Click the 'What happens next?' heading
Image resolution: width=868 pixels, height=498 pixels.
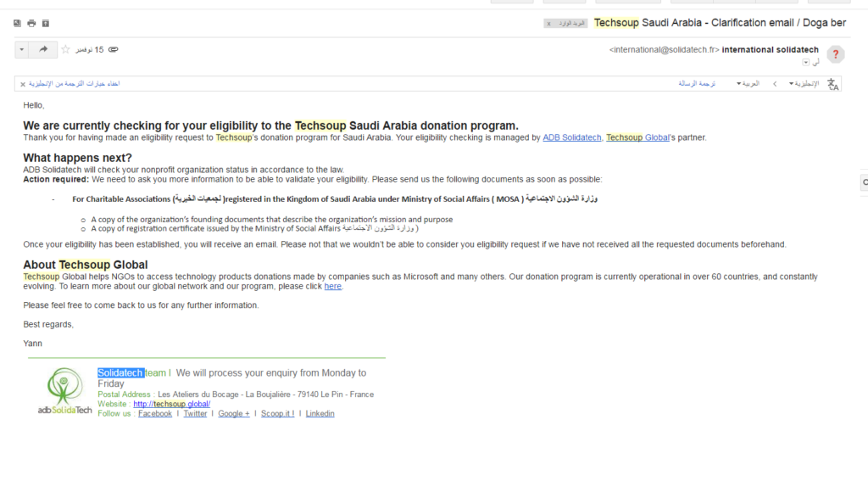coord(77,158)
